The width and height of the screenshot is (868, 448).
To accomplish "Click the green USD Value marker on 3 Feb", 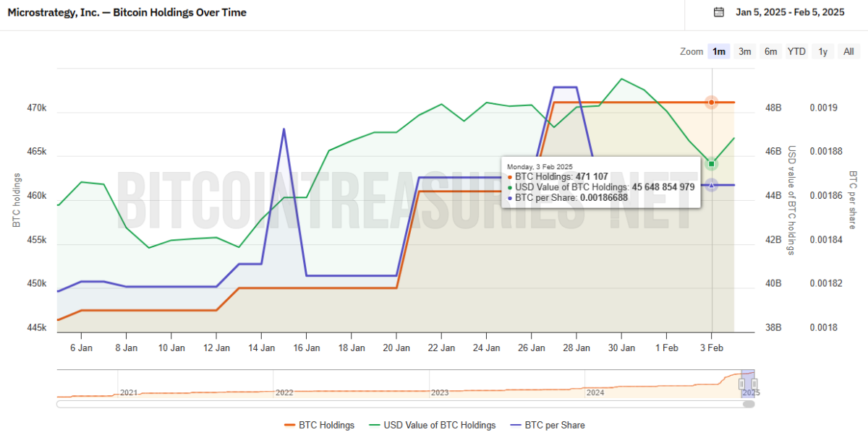I will coord(712,164).
